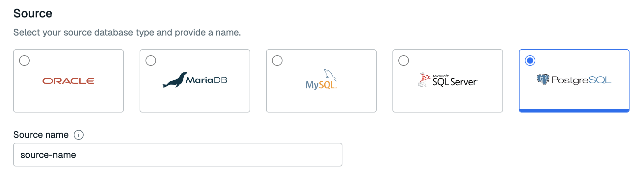
Task: Click the PostgreSQL wordmark text
Action: pyautogui.click(x=581, y=80)
